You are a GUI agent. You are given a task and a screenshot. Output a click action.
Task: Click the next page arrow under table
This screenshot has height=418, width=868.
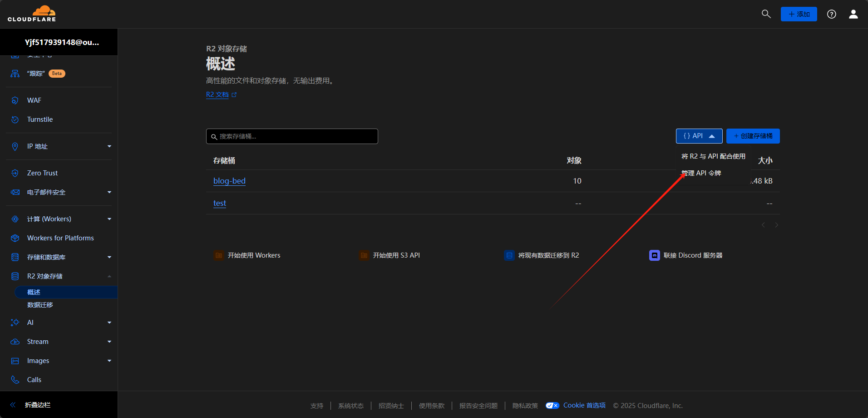point(777,225)
